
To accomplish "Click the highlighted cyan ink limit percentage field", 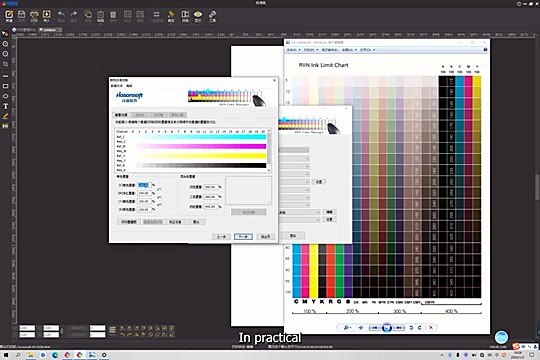I will point(144,185).
